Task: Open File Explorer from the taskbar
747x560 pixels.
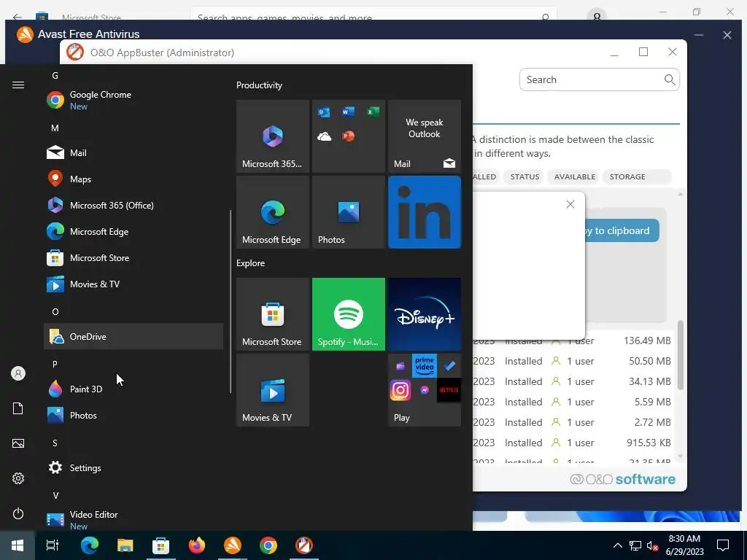Action: [125, 545]
